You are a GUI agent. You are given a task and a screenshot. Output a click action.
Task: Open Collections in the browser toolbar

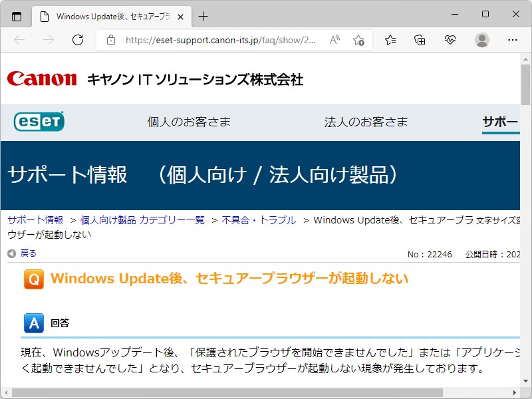(x=419, y=40)
